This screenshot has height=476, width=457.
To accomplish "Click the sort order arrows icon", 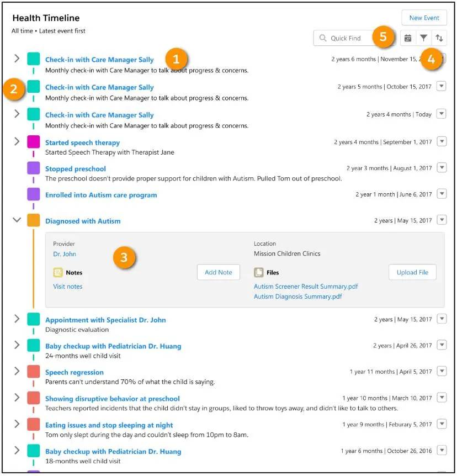I will [x=439, y=38].
